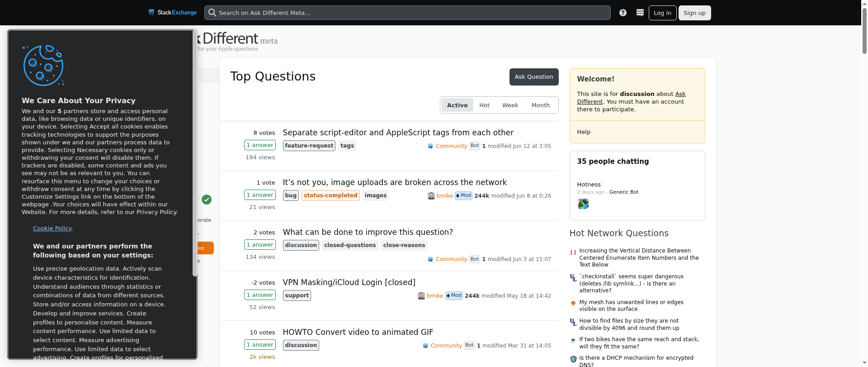Switch to the Hot tab

click(x=484, y=105)
